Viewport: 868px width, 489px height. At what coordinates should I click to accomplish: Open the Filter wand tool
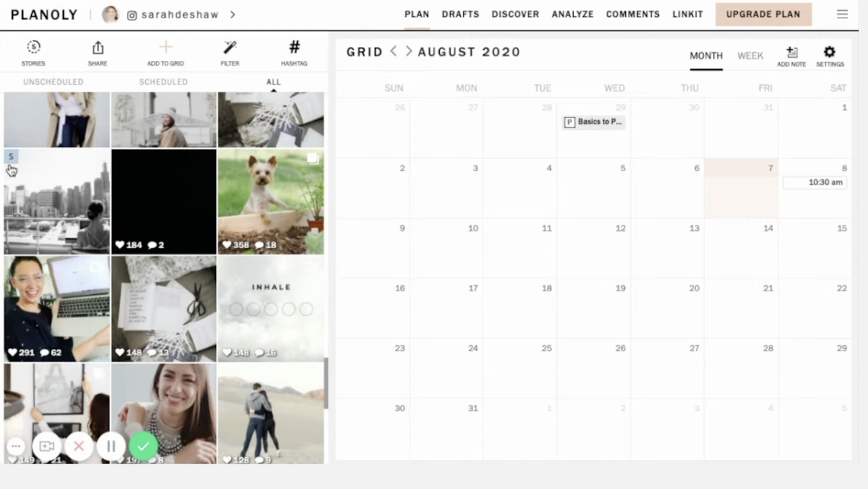pos(230,48)
